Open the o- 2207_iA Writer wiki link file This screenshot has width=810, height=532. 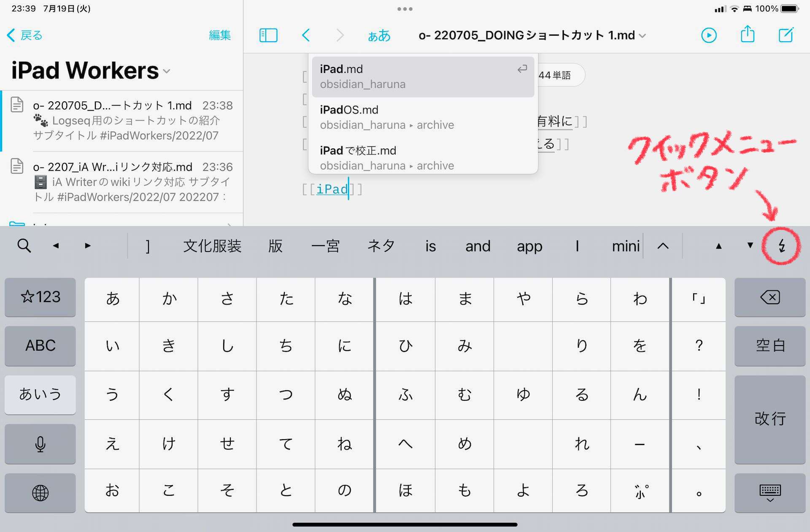[x=122, y=182]
